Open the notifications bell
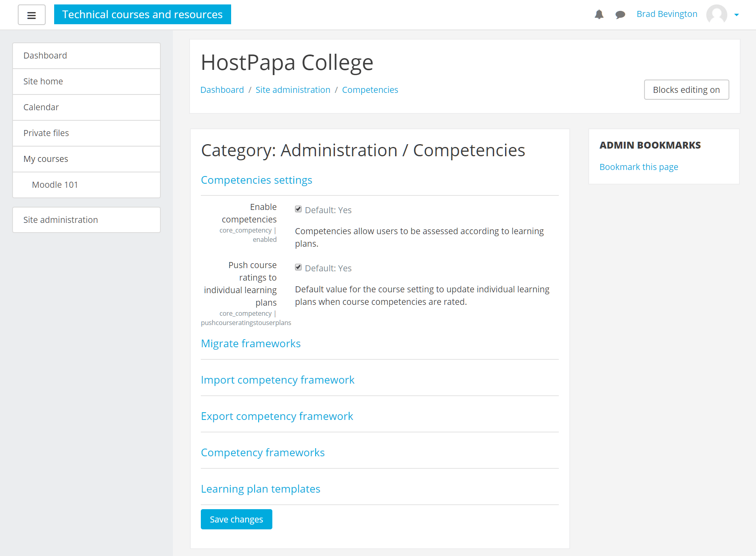Viewport: 756px width, 556px height. coord(599,15)
